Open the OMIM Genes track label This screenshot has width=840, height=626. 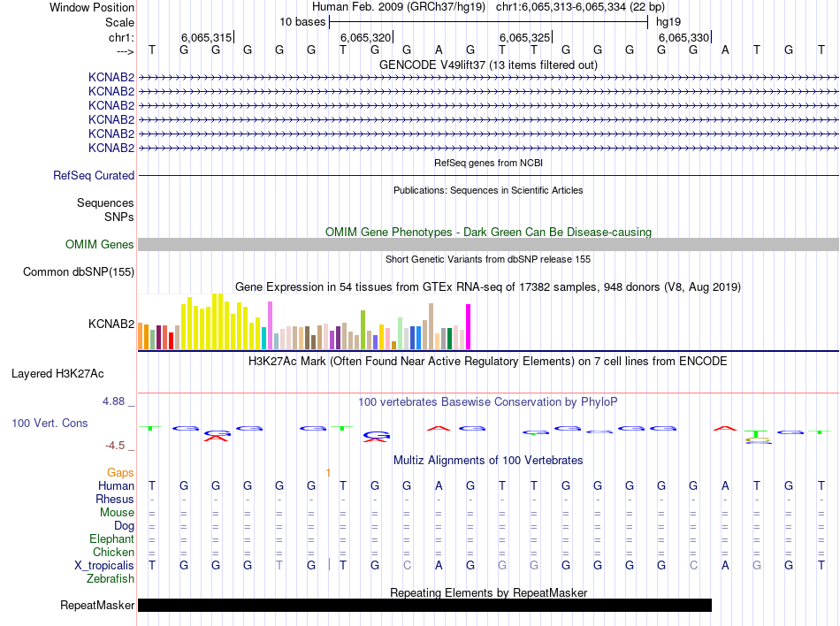click(x=100, y=245)
